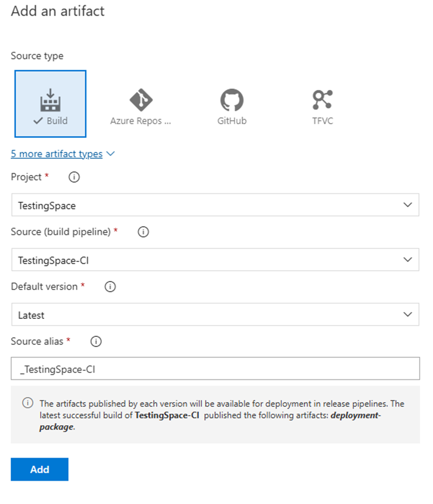Click the Build label under the build icon
The height and width of the screenshot is (504, 433).
pyautogui.click(x=57, y=121)
